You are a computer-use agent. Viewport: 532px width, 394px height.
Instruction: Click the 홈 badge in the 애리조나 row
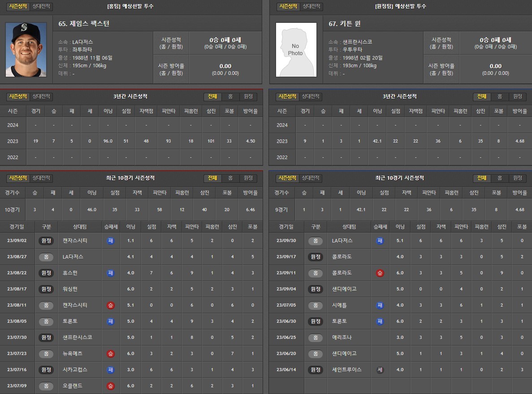[x=316, y=338]
